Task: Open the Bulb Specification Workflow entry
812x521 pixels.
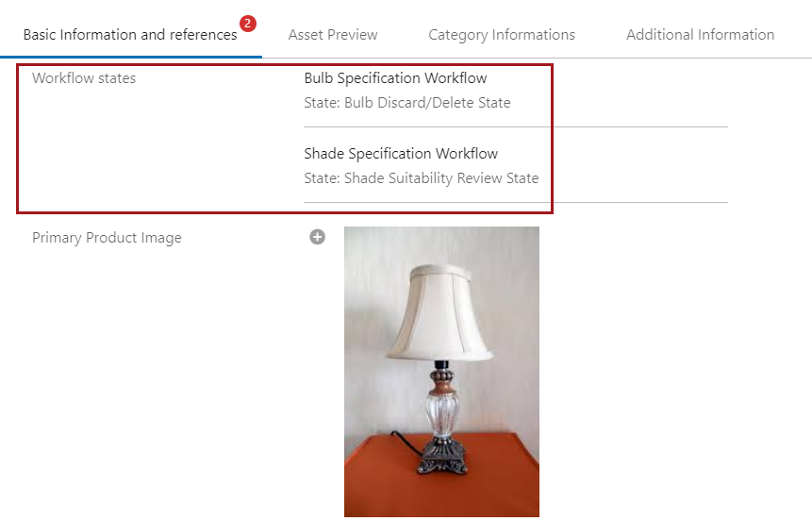Action: tap(395, 78)
